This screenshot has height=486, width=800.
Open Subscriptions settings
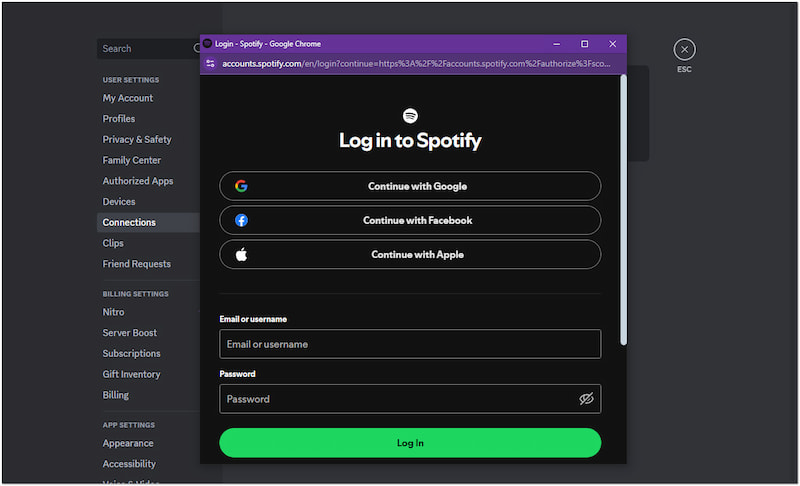tap(132, 353)
